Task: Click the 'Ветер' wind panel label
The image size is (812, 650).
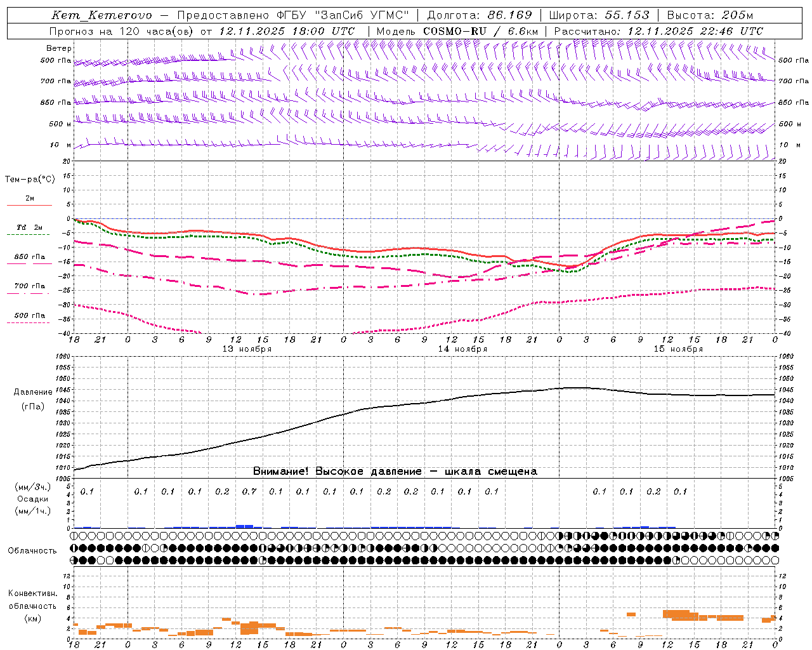Action: (x=58, y=48)
